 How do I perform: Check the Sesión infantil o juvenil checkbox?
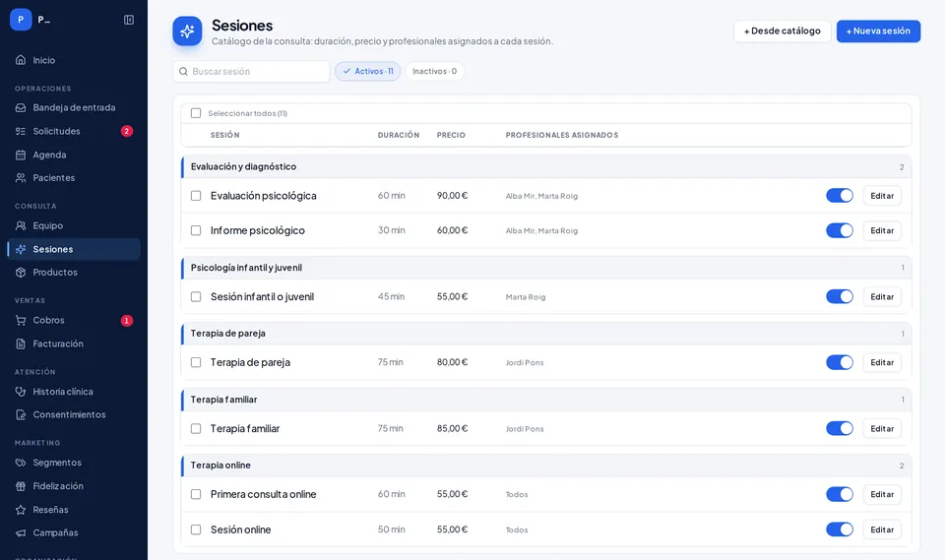(196, 296)
